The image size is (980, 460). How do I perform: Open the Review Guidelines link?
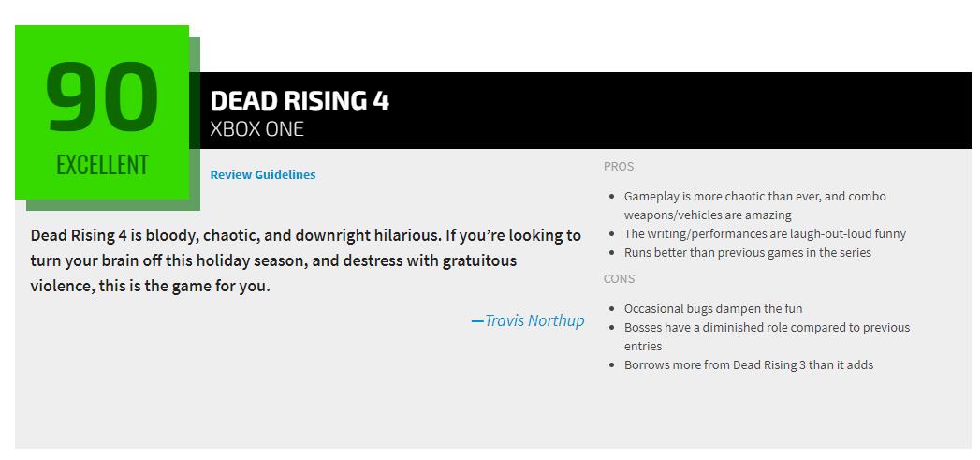[262, 174]
